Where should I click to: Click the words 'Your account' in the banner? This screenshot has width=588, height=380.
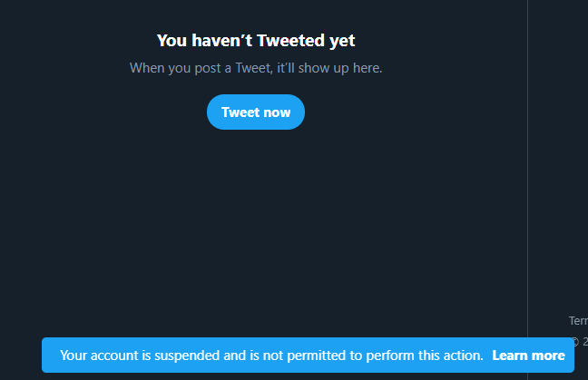100,356
